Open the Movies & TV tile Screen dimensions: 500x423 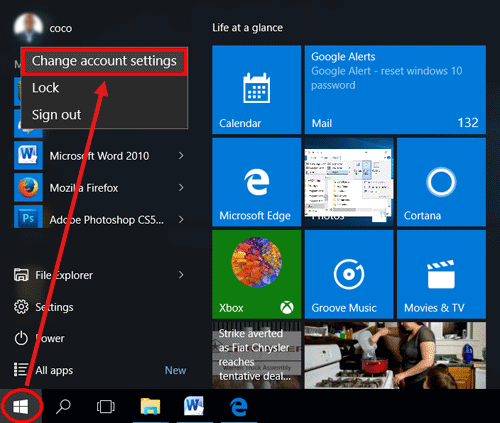(441, 274)
